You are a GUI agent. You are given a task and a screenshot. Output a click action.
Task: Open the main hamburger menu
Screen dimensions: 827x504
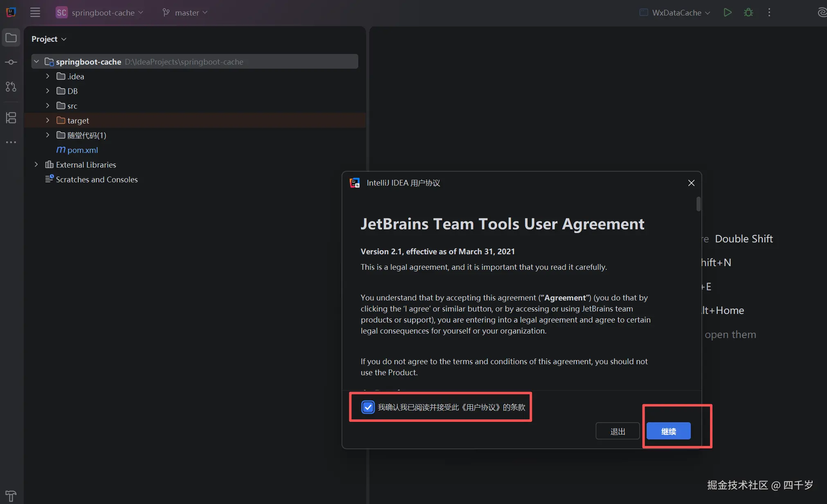[35, 12]
